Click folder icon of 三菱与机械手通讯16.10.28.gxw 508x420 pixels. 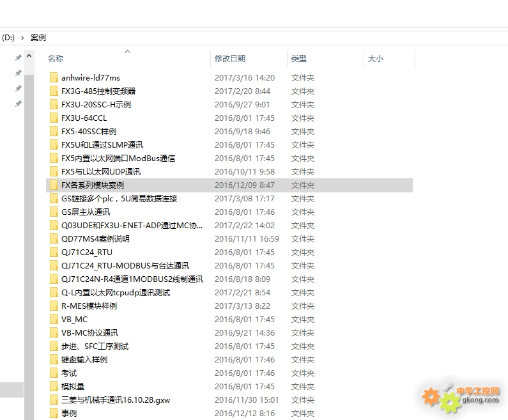point(54,400)
